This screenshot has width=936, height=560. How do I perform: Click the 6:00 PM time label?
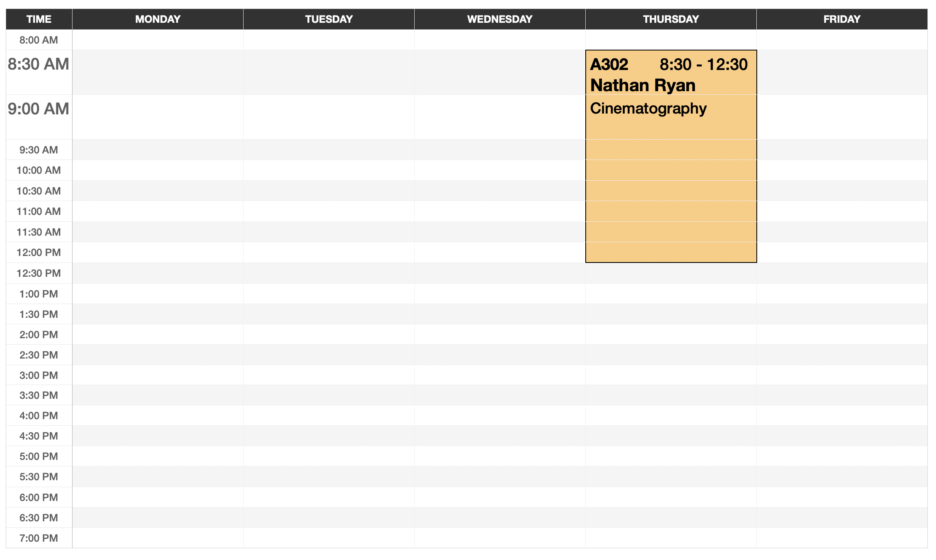39,497
